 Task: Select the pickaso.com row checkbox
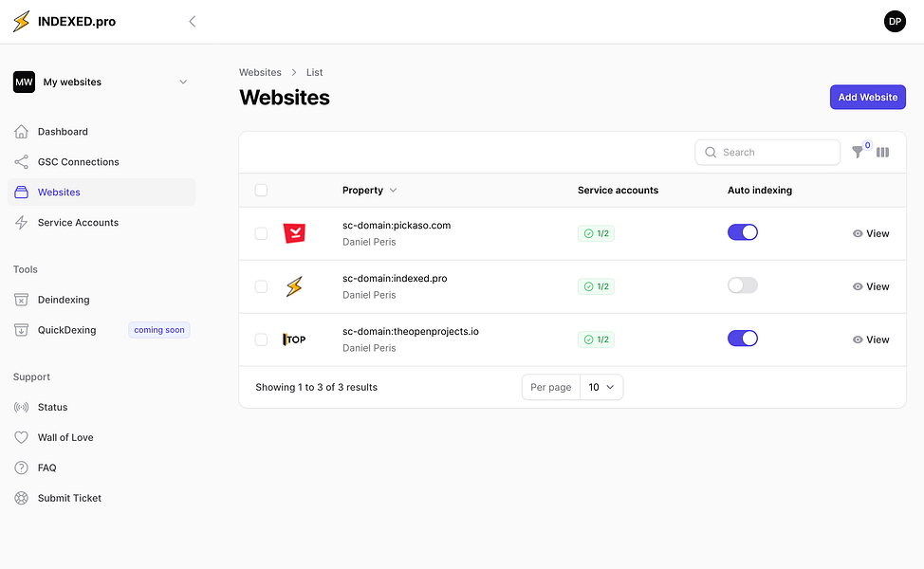(261, 233)
